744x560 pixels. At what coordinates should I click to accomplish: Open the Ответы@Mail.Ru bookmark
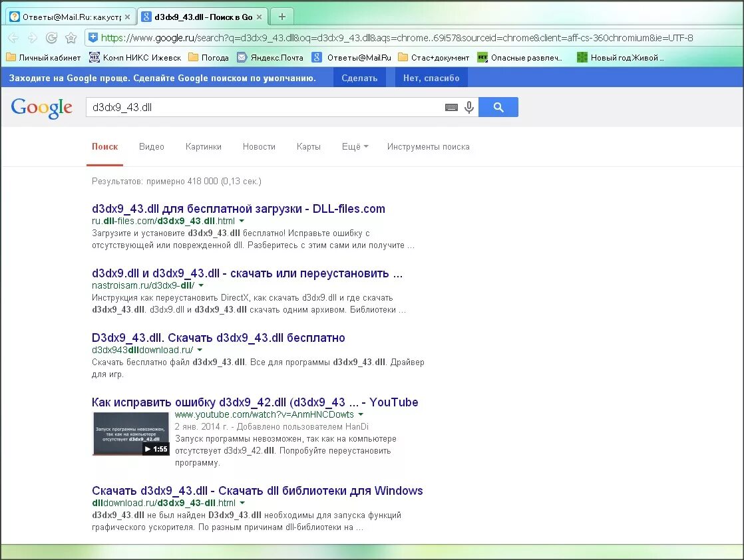coord(351,57)
